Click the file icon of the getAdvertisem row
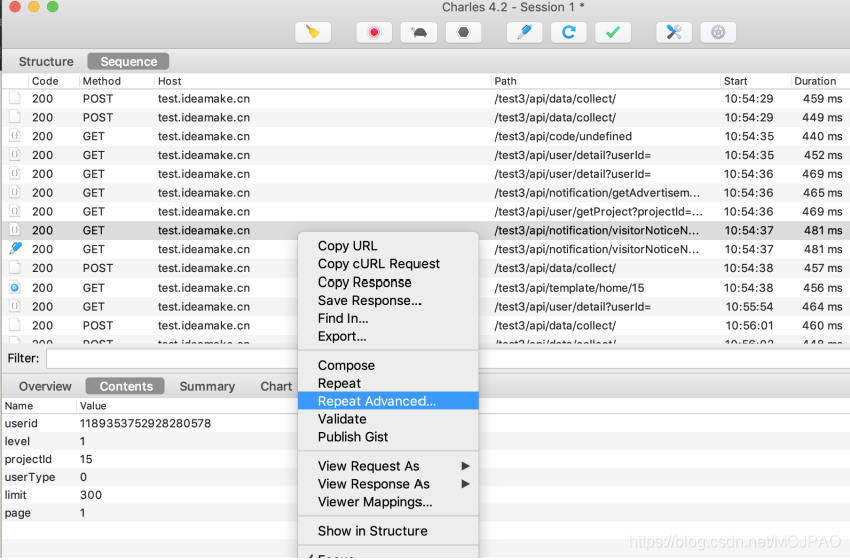Image resolution: width=850 pixels, height=560 pixels. click(15, 192)
